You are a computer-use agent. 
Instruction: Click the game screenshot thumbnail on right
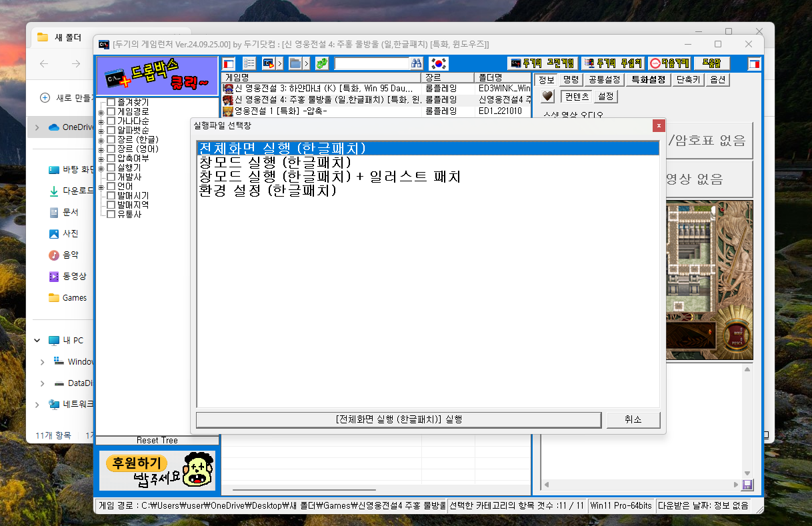[x=709, y=280]
